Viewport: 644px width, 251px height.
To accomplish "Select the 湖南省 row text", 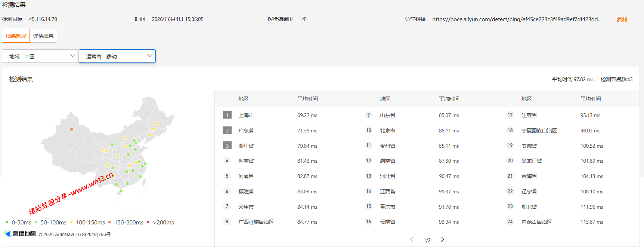I will coord(388,161).
